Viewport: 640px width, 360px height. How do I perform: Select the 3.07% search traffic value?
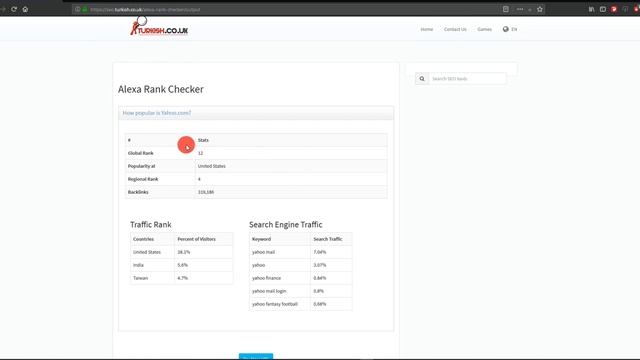(320, 265)
